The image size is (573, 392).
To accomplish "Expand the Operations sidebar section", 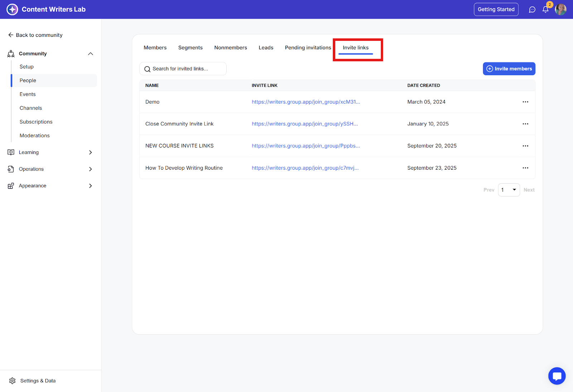I will point(91,169).
